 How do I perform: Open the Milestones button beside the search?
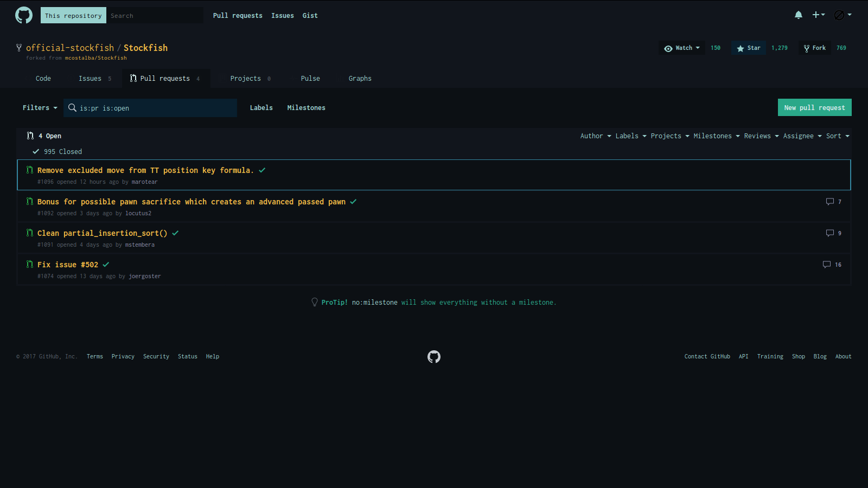[307, 108]
